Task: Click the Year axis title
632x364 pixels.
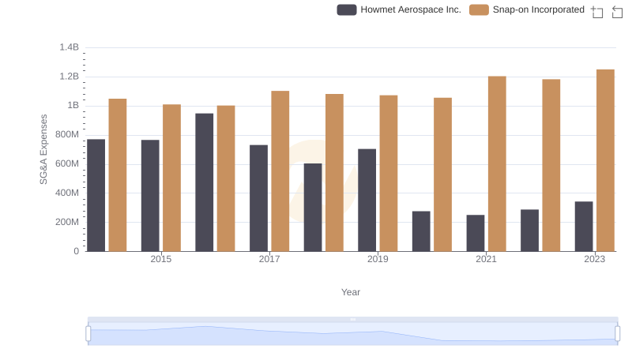Action: tap(351, 292)
